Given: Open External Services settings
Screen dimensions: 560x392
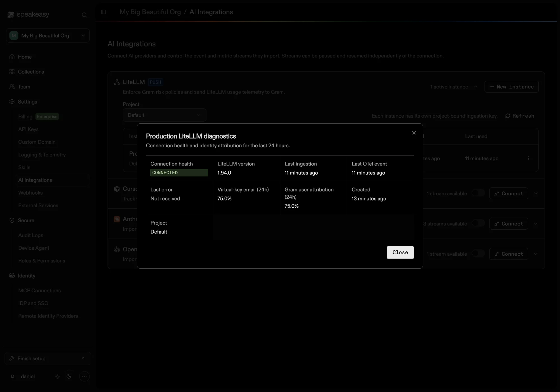Looking at the screenshot, I should coord(38,206).
